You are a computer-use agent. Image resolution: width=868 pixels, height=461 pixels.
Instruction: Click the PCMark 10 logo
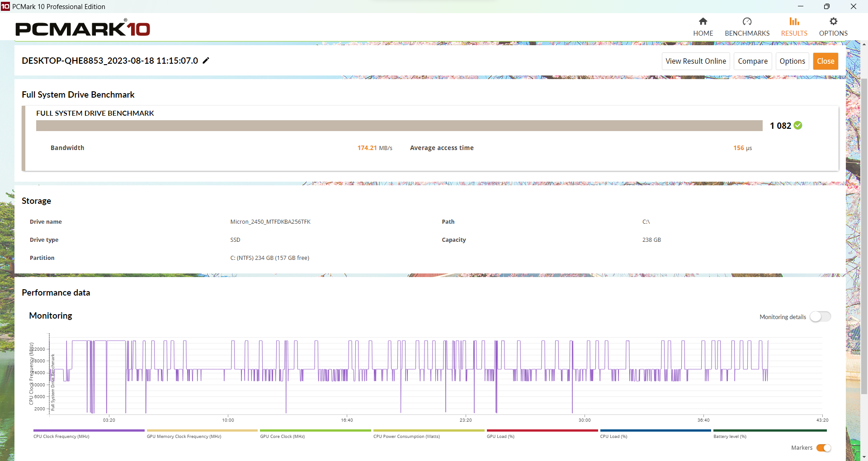(x=83, y=28)
